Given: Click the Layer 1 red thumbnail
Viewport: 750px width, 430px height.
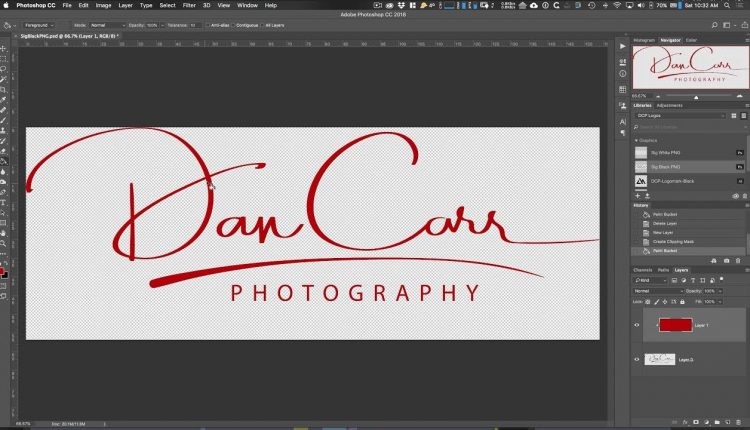Looking at the screenshot, I should pos(675,325).
